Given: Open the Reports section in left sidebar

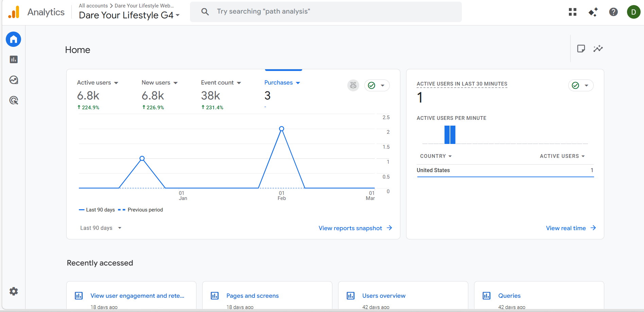Looking at the screenshot, I should tap(13, 59).
